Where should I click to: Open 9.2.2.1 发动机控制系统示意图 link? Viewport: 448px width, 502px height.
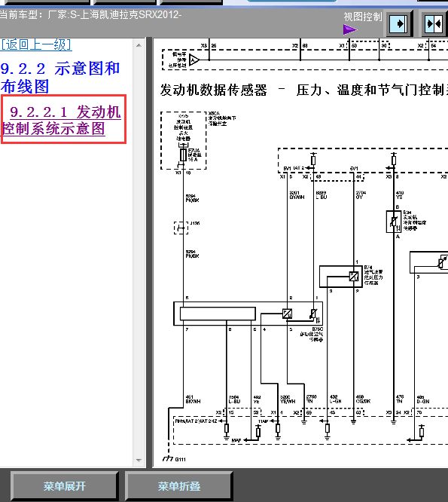click(62, 120)
